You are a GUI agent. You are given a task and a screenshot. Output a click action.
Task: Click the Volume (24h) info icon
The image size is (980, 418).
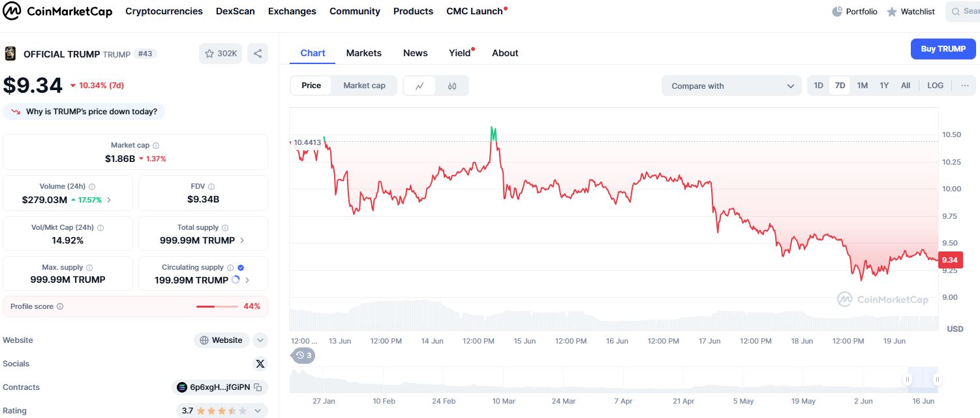tap(92, 187)
